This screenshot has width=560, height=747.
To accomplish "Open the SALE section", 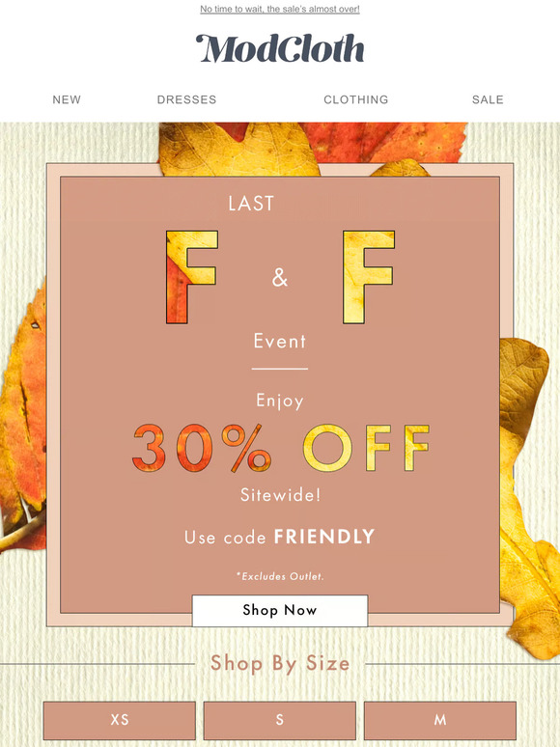I will coord(488,99).
